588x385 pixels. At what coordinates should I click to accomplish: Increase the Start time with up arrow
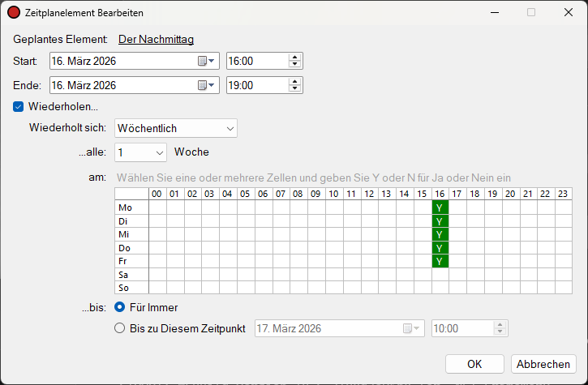tap(294, 58)
